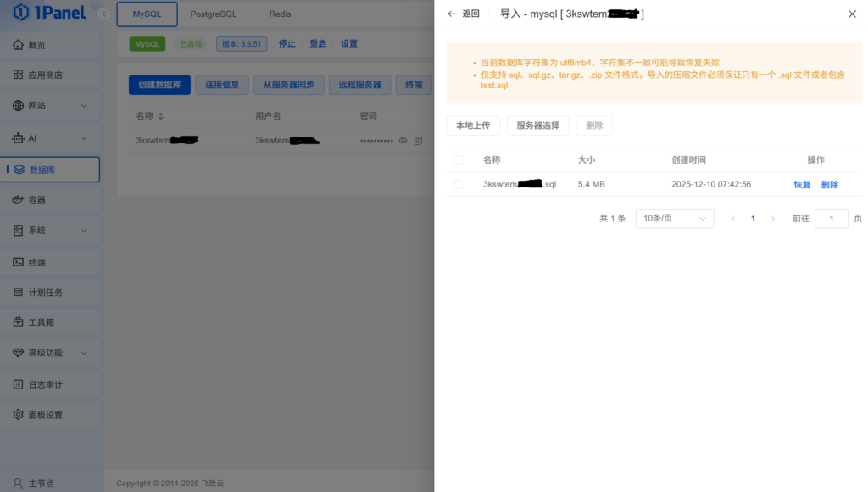
Task: Switch to the Redis tab
Action: pos(280,14)
